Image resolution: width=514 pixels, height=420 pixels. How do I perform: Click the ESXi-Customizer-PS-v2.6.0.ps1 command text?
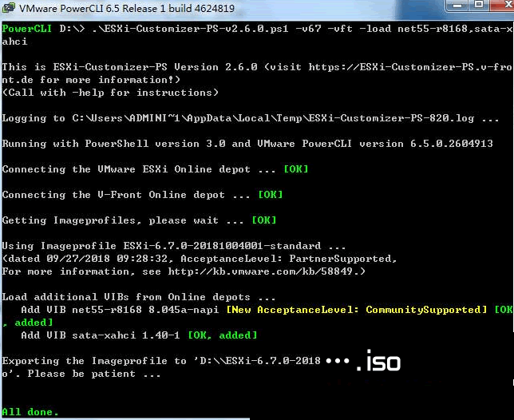coord(190,29)
